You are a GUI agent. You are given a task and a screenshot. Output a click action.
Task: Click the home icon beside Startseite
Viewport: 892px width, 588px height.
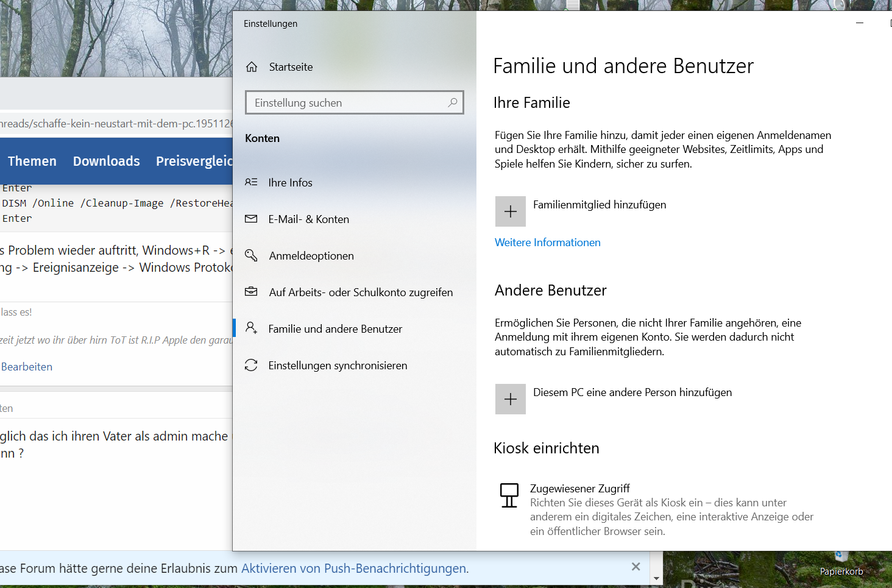(x=252, y=67)
